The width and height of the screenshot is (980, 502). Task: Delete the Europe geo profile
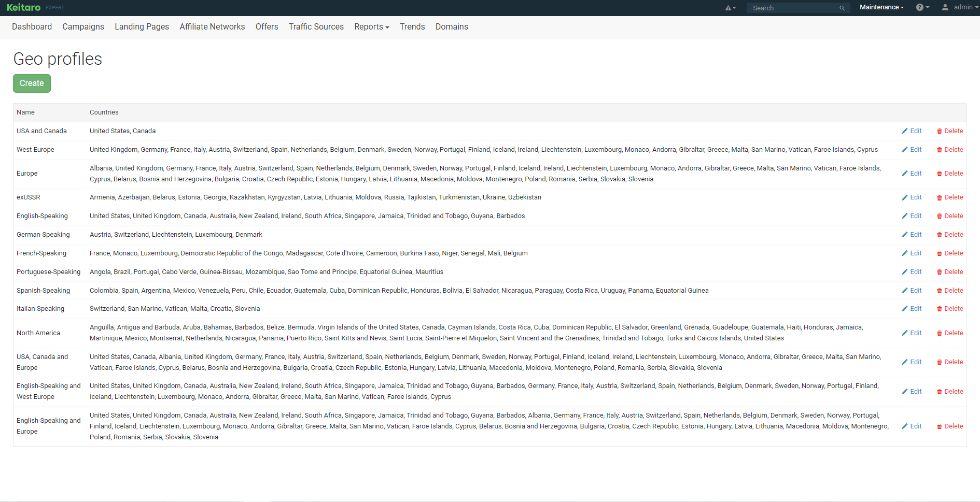950,174
